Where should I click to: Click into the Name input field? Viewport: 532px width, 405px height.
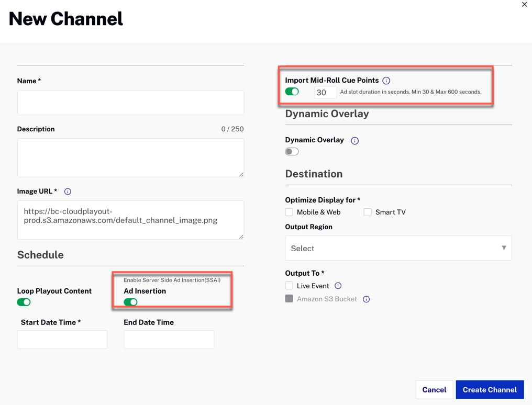[x=130, y=103]
